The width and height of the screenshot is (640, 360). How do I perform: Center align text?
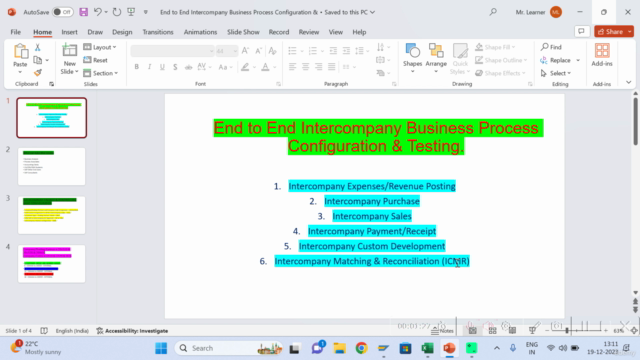pyautogui.click(x=305, y=67)
